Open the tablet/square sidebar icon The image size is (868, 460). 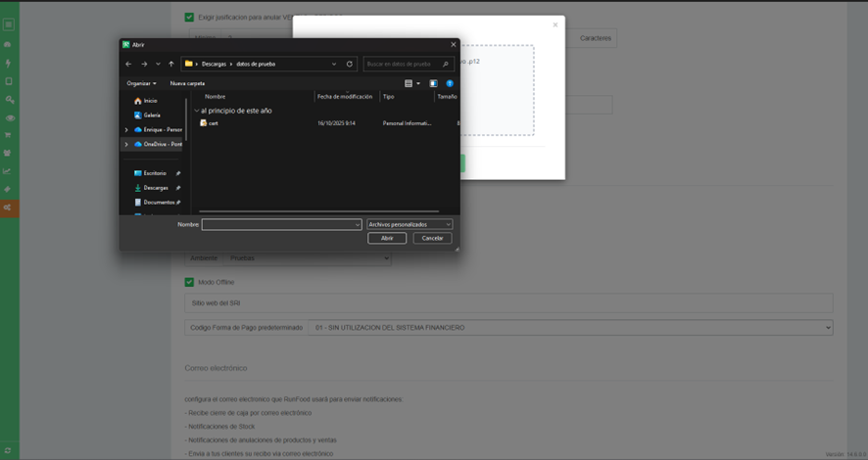click(x=8, y=81)
